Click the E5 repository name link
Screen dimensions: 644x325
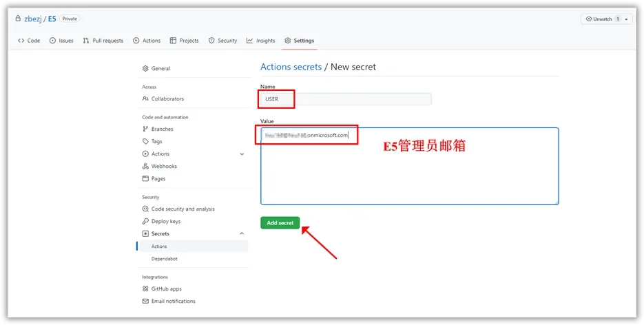52,19
